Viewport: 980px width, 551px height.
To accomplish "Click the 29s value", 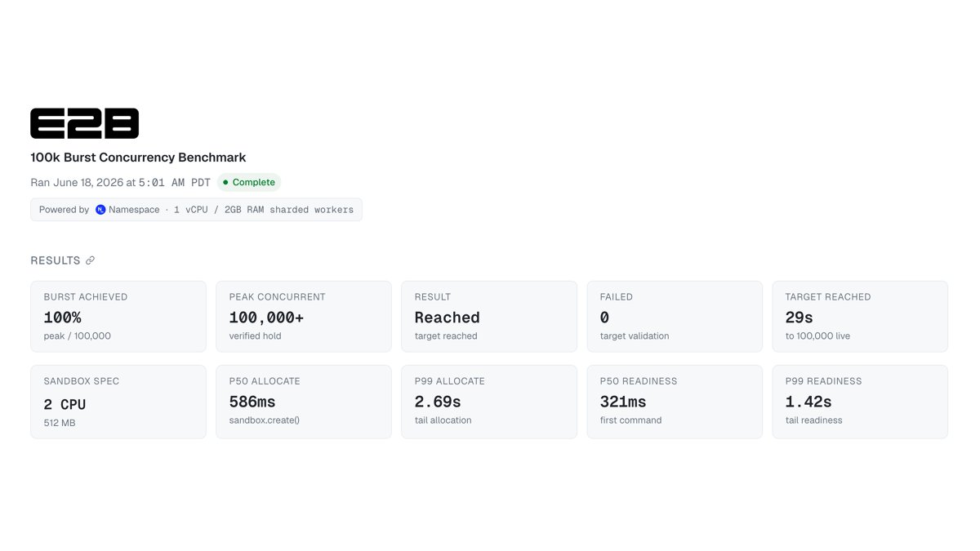I will 800,318.
